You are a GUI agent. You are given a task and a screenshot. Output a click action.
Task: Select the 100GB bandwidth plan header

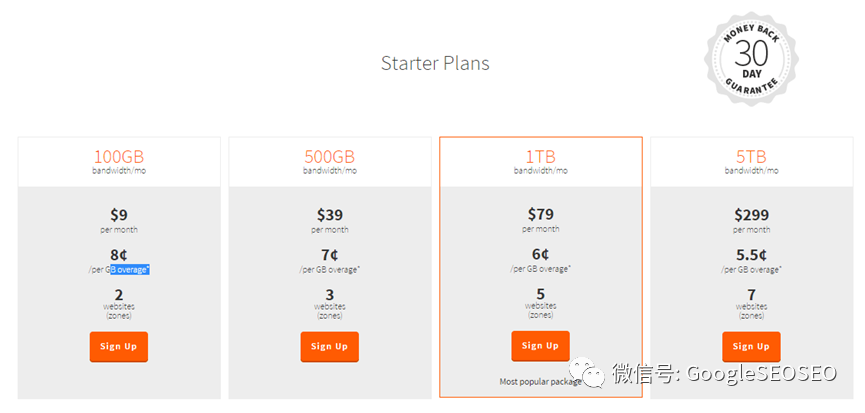tap(119, 162)
